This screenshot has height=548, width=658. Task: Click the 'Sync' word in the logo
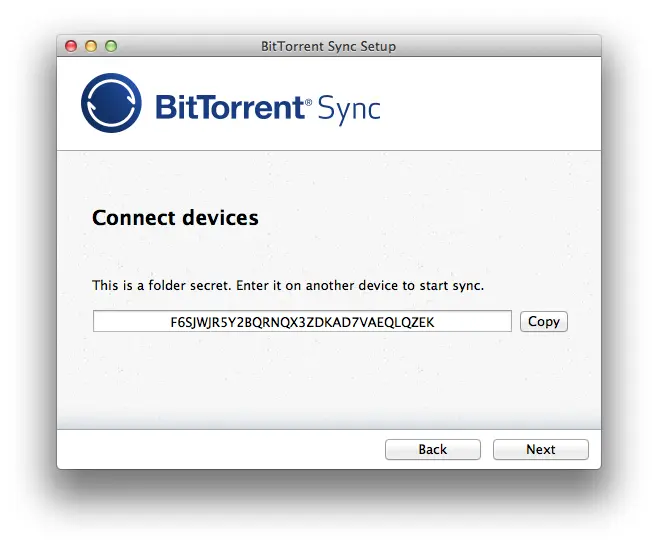tap(349, 109)
